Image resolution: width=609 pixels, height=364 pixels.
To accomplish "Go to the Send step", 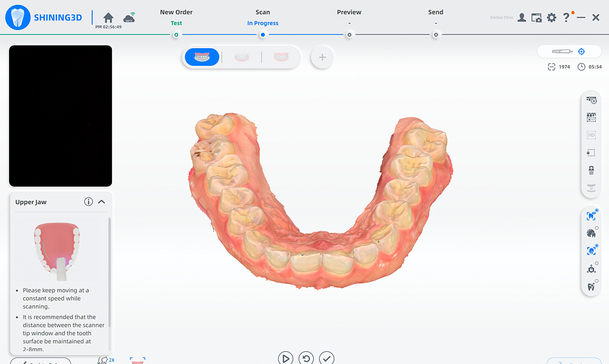I will 435,12.
